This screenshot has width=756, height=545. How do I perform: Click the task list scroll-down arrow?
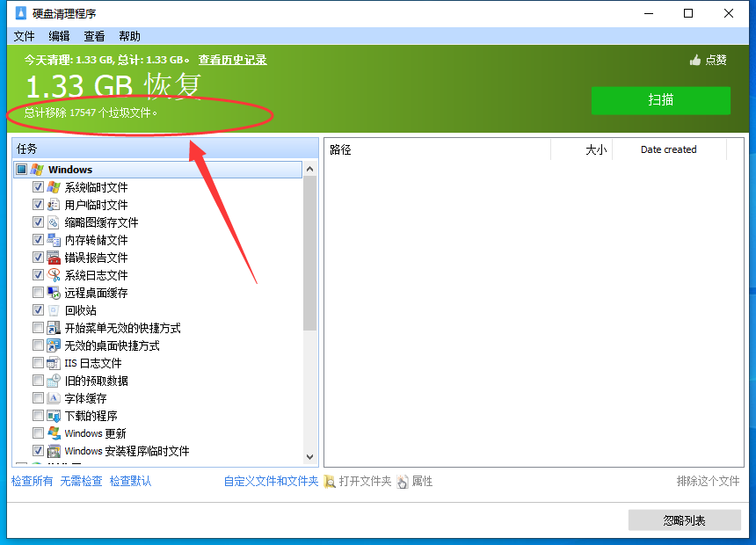309,457
